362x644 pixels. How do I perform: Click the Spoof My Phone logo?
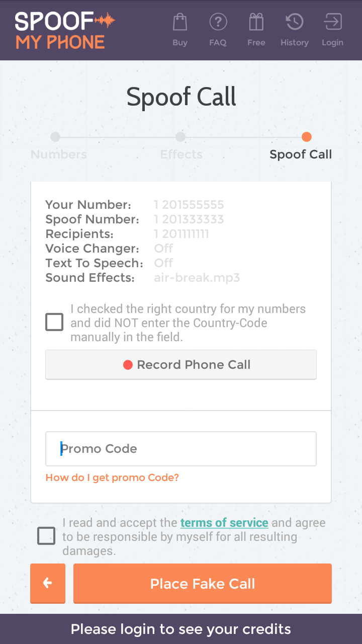pos(64,30)
